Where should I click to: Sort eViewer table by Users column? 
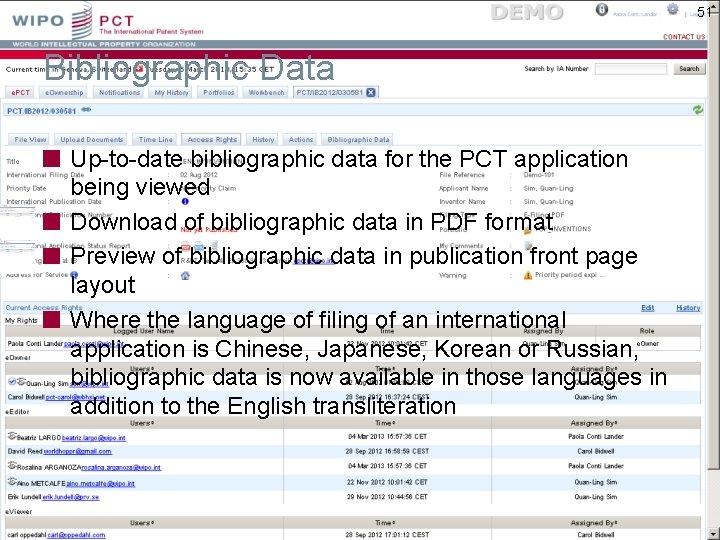(141, 523)
